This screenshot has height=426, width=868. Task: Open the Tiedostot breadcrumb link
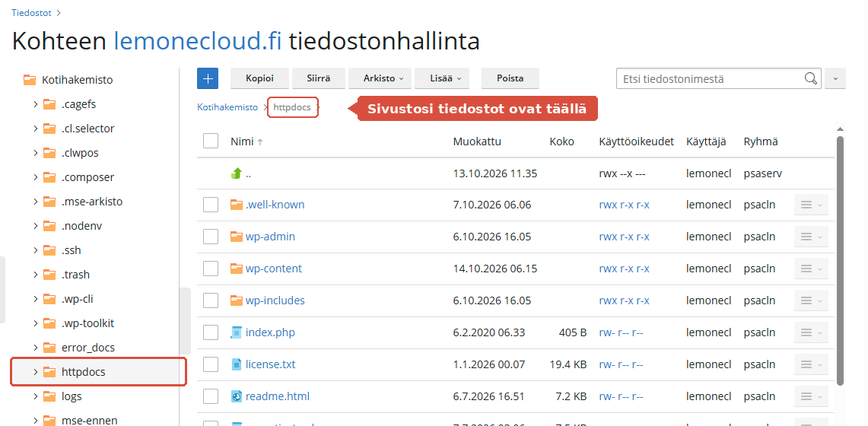[32, 11]
